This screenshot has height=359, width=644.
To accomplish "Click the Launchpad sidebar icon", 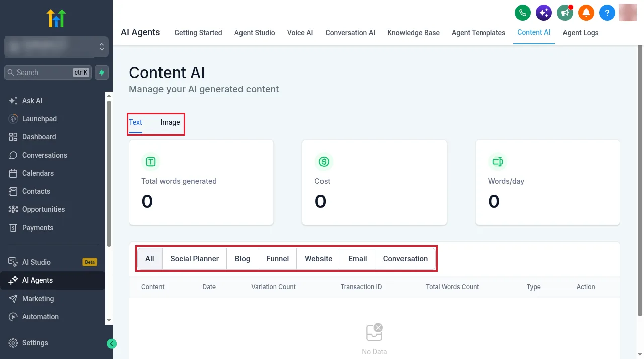I will pyautogui.click(x=13, y=119).
